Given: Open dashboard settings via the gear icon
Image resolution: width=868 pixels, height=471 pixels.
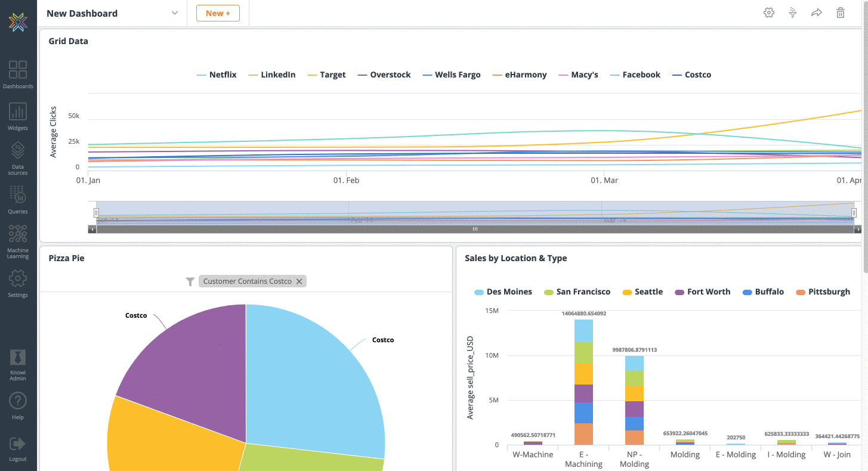Looking at the screenshot, I should coord(768,13).
